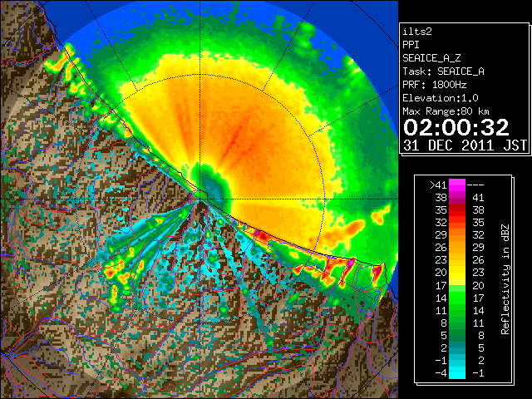Click the '-4' legend label

[441, 373]
